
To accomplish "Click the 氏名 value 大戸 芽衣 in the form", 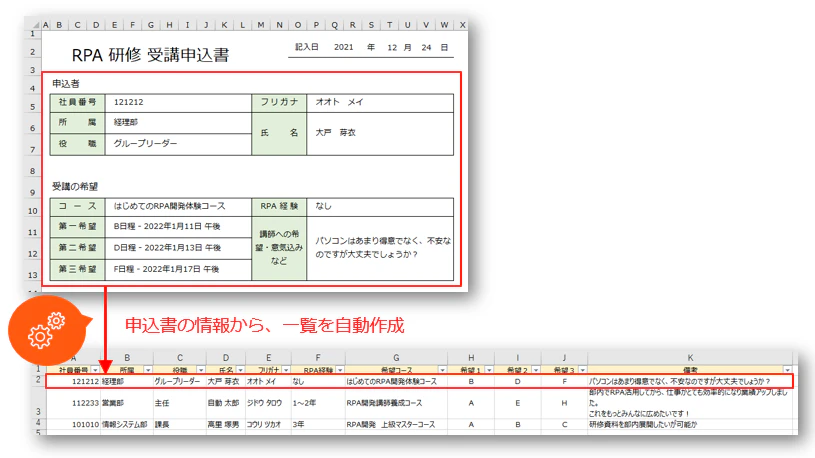I will pos(335,133).
